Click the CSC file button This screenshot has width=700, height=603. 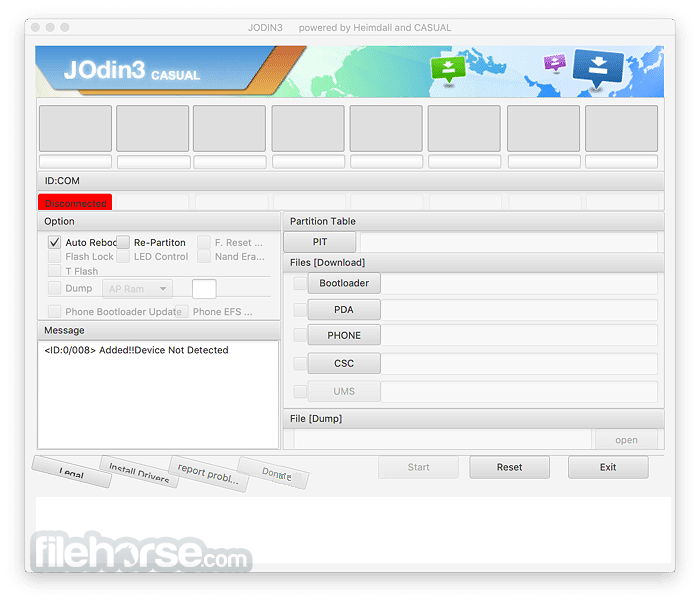tap(344, 363)
